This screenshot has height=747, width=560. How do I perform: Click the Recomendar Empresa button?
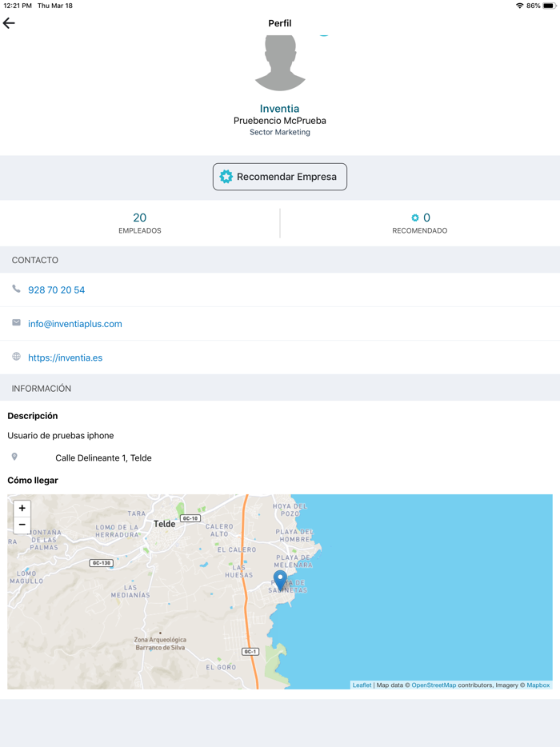pyautogui.click(x=280, y=177)
